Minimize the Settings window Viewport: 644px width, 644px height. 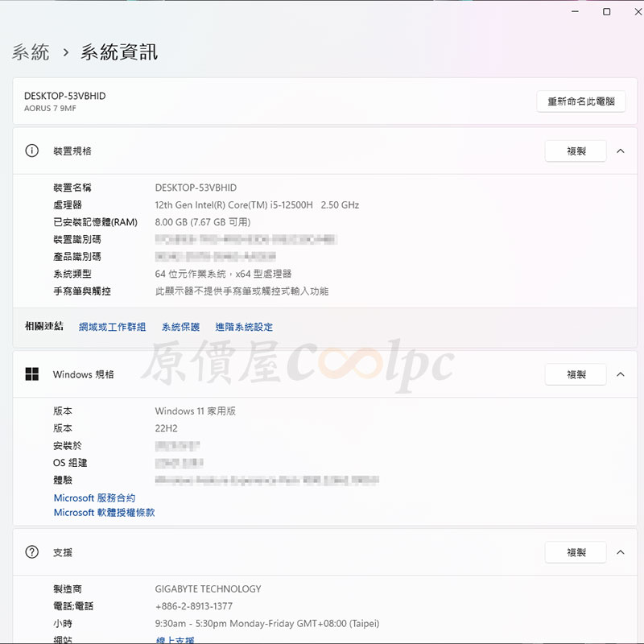pyautogui.click(x=575, y=11)
